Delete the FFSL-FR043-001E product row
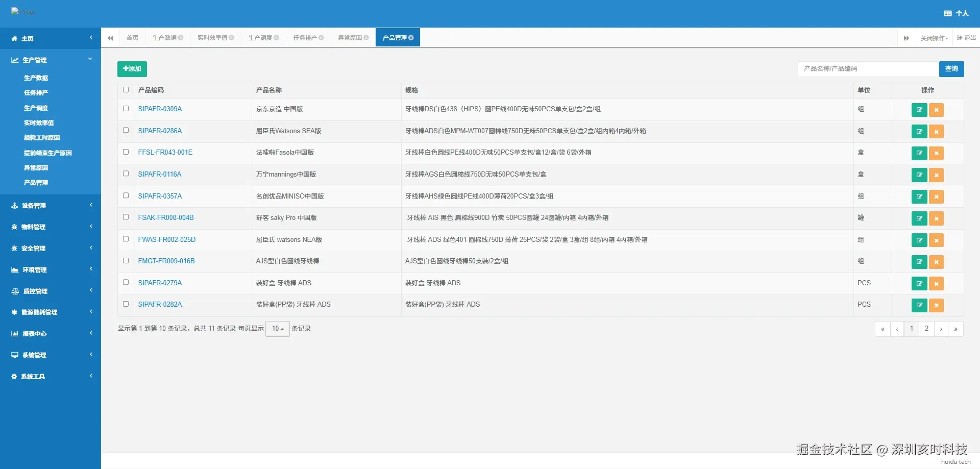 (936, 153)
